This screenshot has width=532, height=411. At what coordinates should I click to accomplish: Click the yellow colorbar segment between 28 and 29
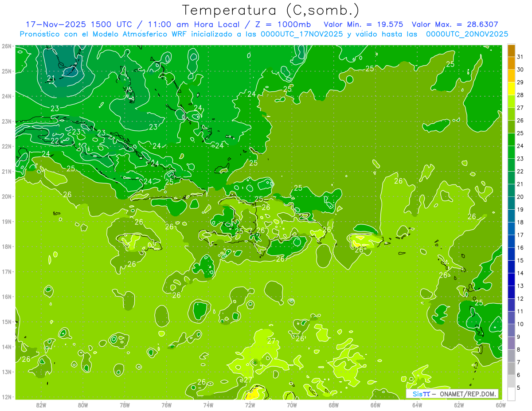511,89
